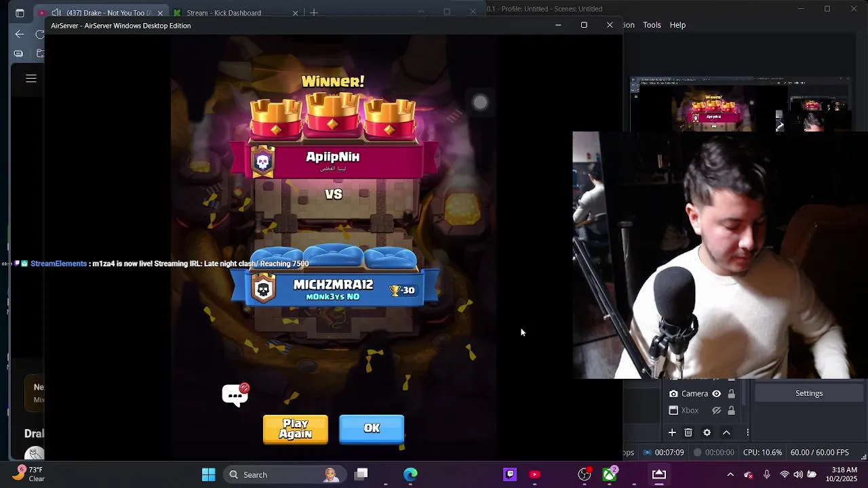
Task: Open the weather widget showing 73°F Clear
Action: click(x=28, y=474)
